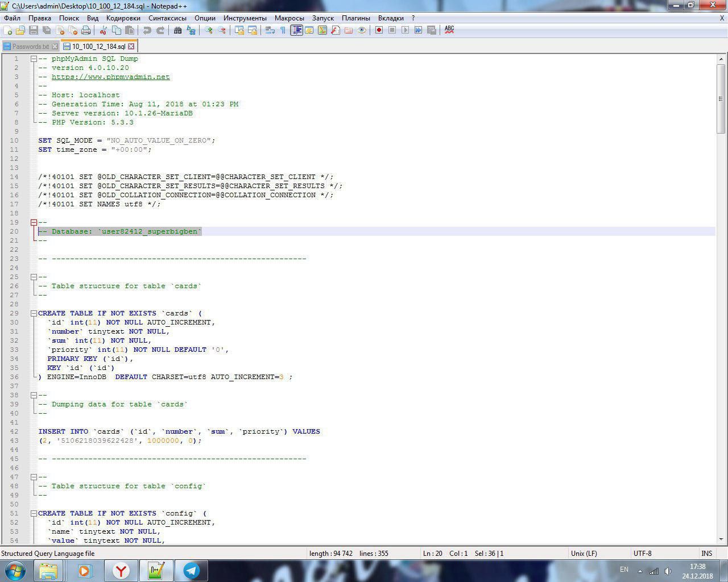
Task: Click the Print icon in the toolbar
Action: (86, 30)
